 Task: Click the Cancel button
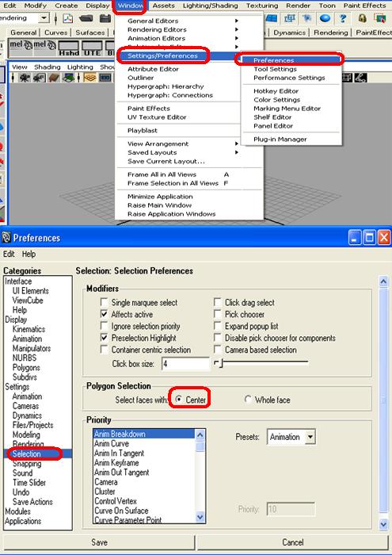(293, 542)
